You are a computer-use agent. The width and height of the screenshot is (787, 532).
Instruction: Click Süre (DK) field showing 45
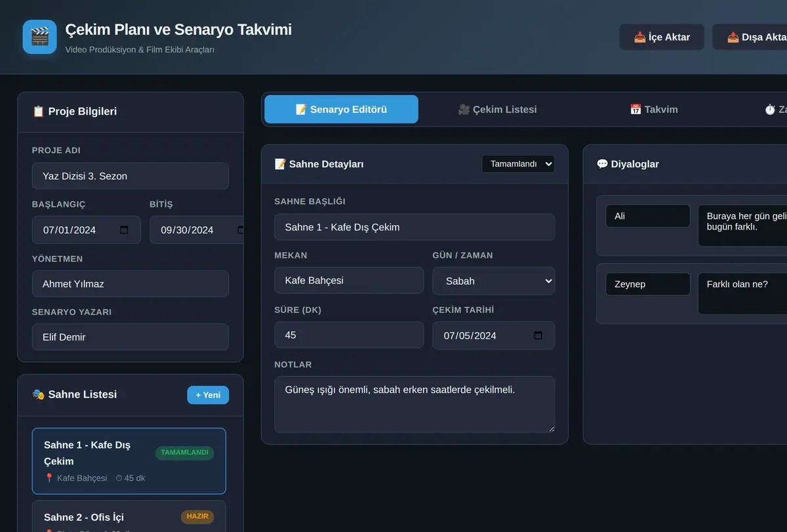tap(349, 335)
